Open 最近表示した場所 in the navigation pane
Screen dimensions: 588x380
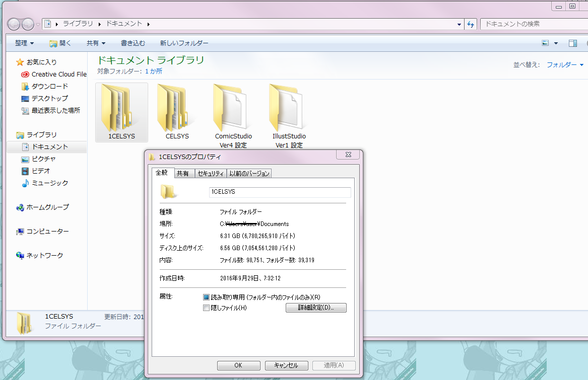[50, 110]
